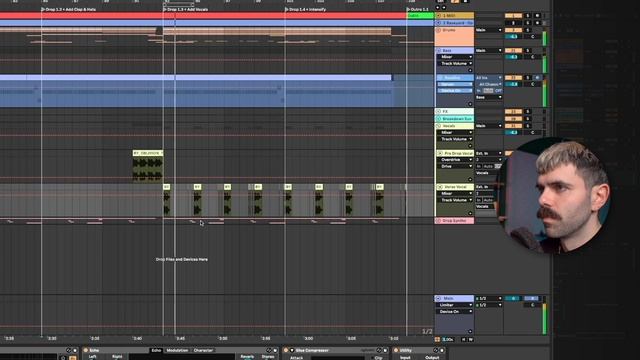Open Main track Limiter device chooser
Image resolution: width=640 pixels, height=360 pixels.
pos(455,305)
